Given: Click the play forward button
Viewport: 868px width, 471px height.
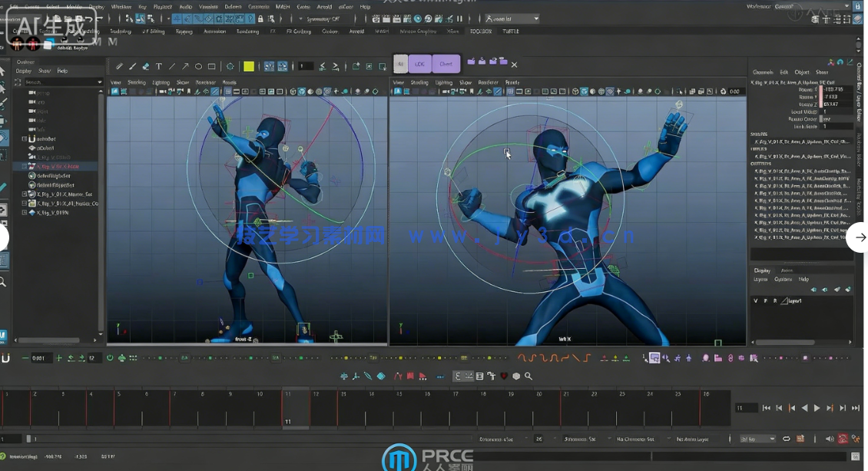Looking at the screenshot, I should (817, 408).
